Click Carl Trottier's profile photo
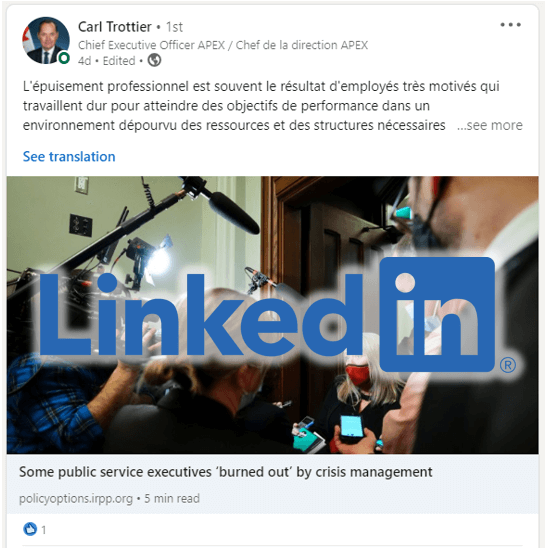The width and height of the screenshot is (546, 552). (46, 40)
